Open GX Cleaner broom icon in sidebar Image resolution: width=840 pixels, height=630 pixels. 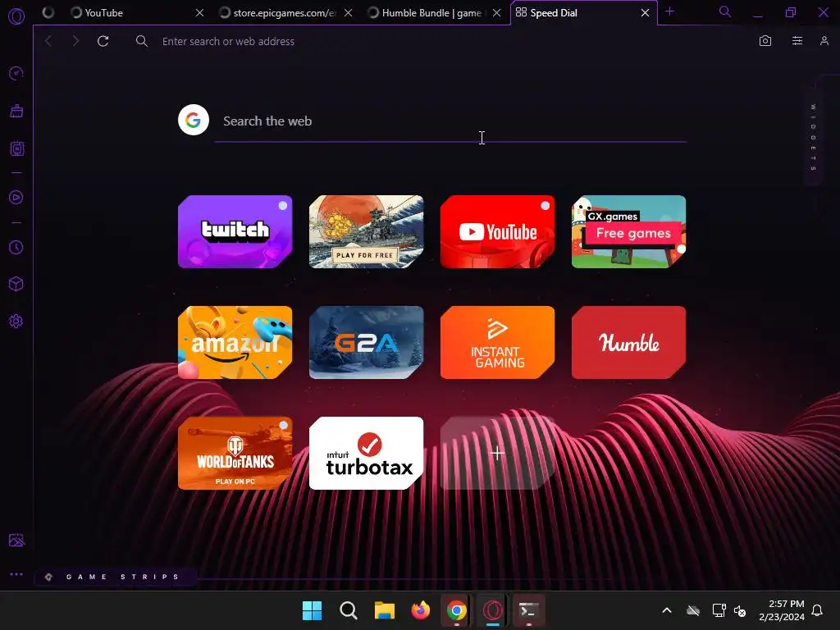[16, 111]
